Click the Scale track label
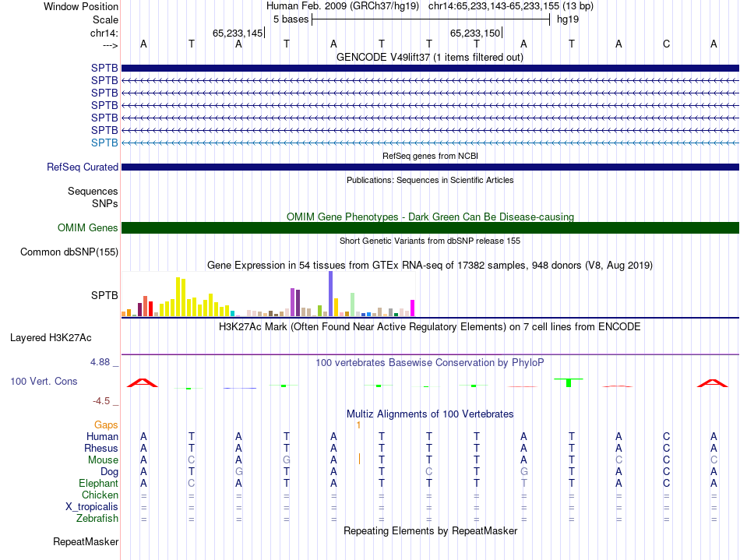 105,19
